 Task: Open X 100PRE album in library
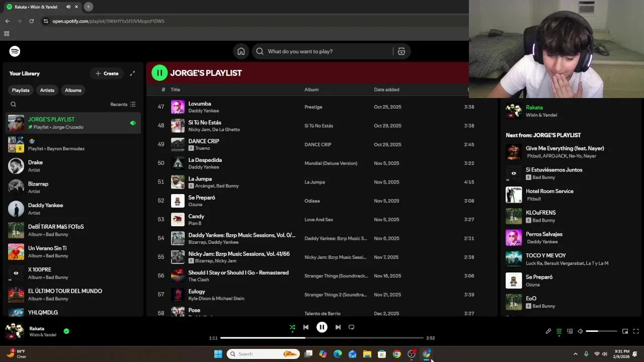[73, 274]
